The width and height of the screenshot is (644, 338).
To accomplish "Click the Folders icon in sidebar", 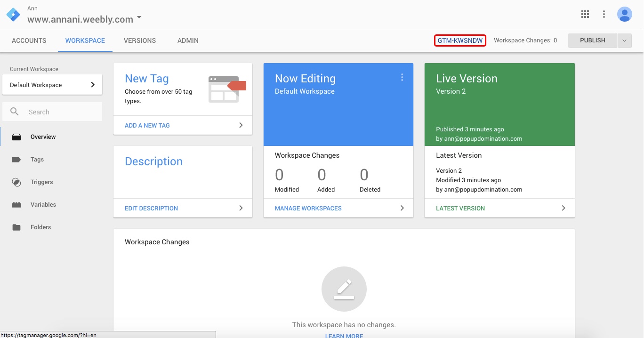I will [x=16, y=227].
